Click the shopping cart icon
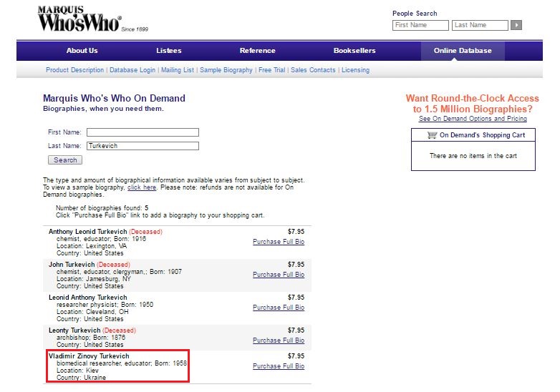Screen dimensions: 560x392 pos(432,135)
